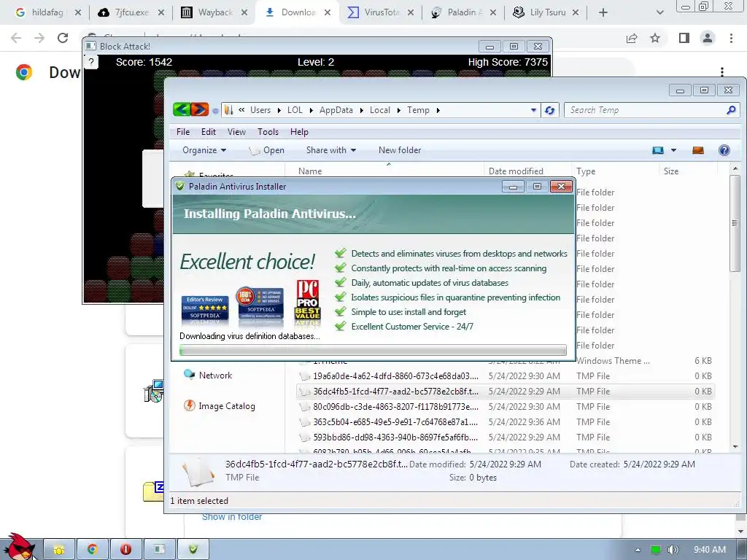Click the New folder button
747x560 pixels.
click(x=400, y=150)
